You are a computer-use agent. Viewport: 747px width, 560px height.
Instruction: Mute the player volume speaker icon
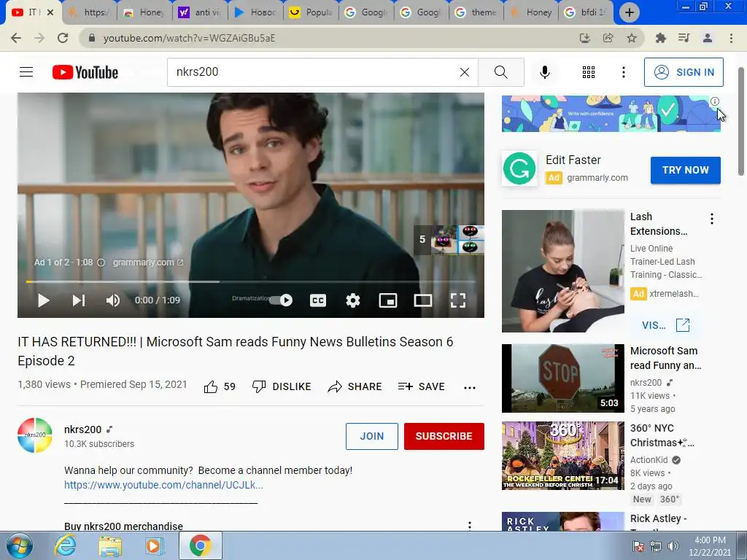tap(113, 300)
